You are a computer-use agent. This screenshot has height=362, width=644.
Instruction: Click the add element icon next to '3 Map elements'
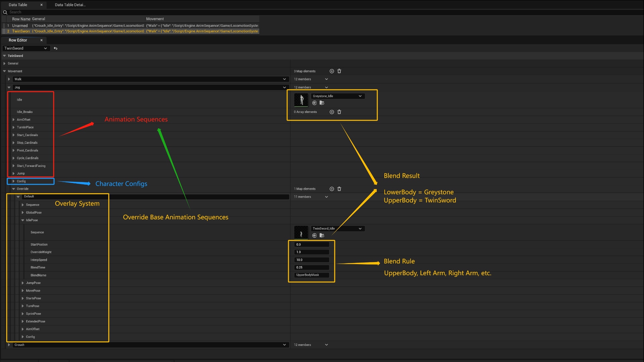(331, 71)
